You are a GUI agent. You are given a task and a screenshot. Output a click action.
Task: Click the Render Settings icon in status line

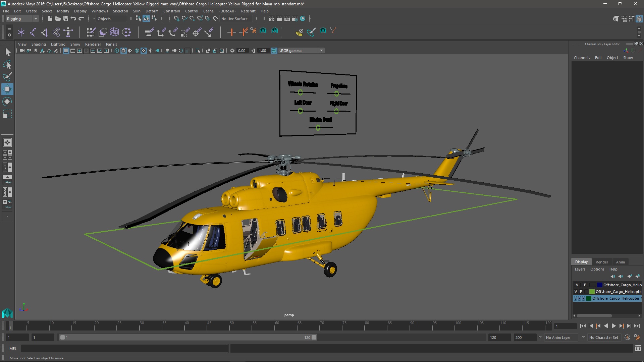(x=295, y=19)
